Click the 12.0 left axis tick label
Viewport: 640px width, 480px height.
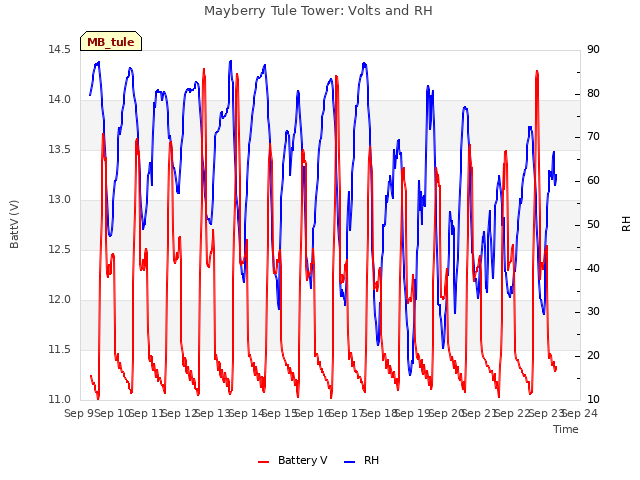click(x=60, y=300)
